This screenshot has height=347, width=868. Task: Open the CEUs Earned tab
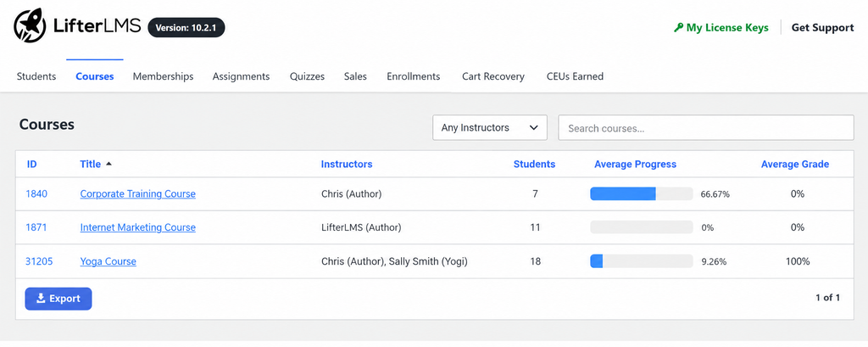[x=576, y=76]
